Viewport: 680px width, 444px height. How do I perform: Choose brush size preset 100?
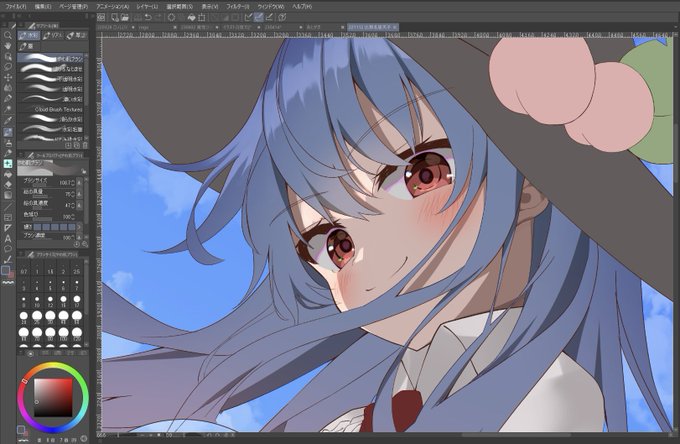pyautogui.click(x=64, y=334)
